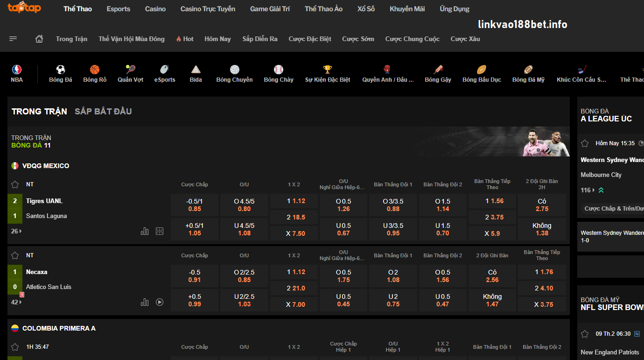Open Casino Trực Tuyến menu

click(208, 9)
